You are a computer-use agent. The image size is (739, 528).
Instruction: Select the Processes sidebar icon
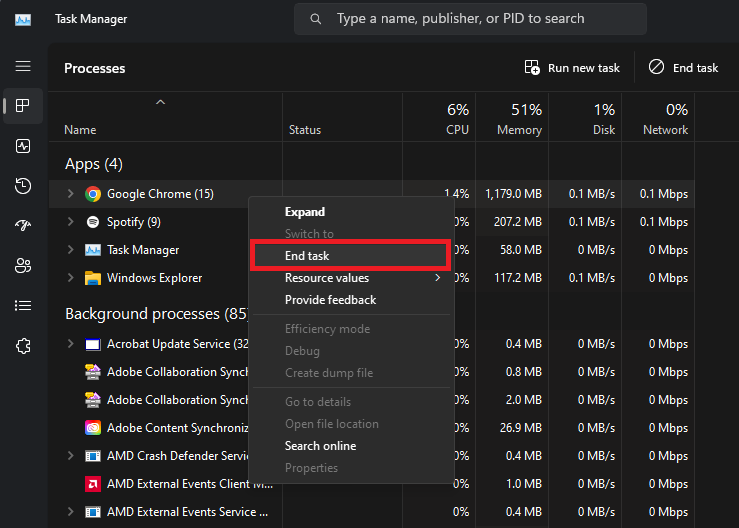click(23, 106)
